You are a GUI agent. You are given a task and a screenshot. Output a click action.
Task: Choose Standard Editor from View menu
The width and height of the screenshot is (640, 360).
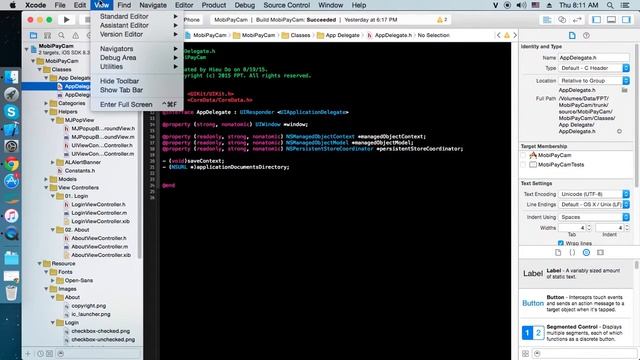[137, 16]
